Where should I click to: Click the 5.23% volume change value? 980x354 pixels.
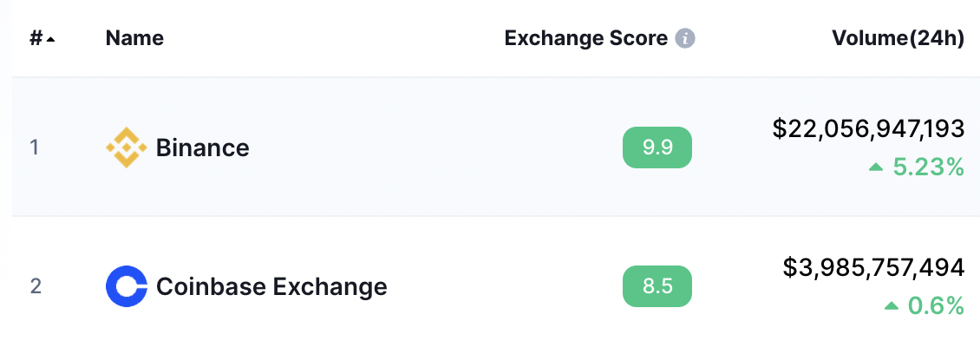[x=928, y=167]
